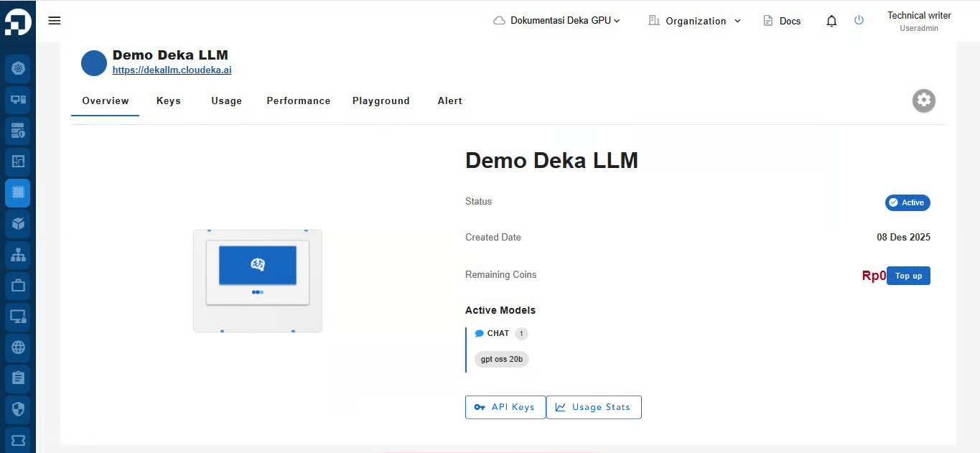The width and height of the screenshot is (980, 453).
Task: Click the API Keys button
Action: click(x=505, y=407)
